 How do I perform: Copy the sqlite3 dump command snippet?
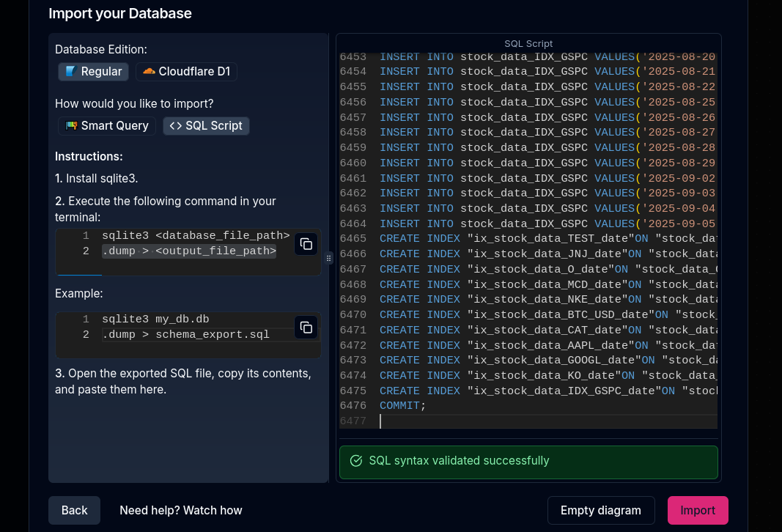(x=306, y=244)
